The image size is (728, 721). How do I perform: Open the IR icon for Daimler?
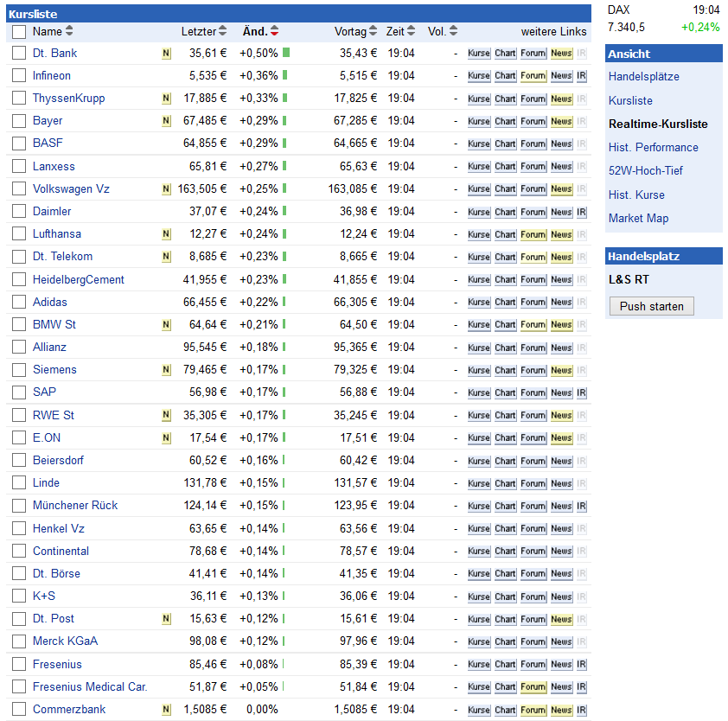pos(582,212)
